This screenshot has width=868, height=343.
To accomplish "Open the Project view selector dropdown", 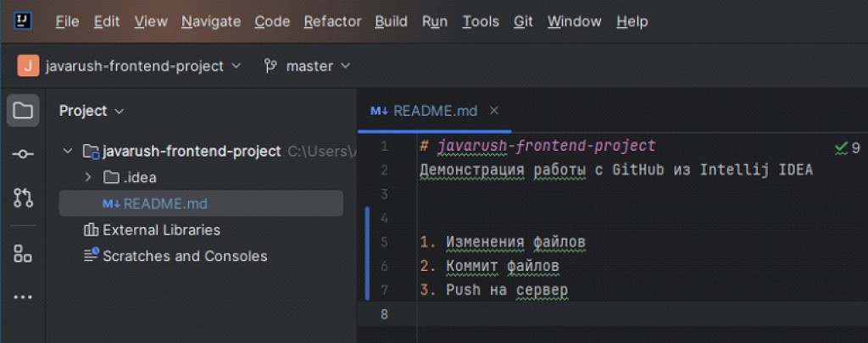I will [92, 111].
